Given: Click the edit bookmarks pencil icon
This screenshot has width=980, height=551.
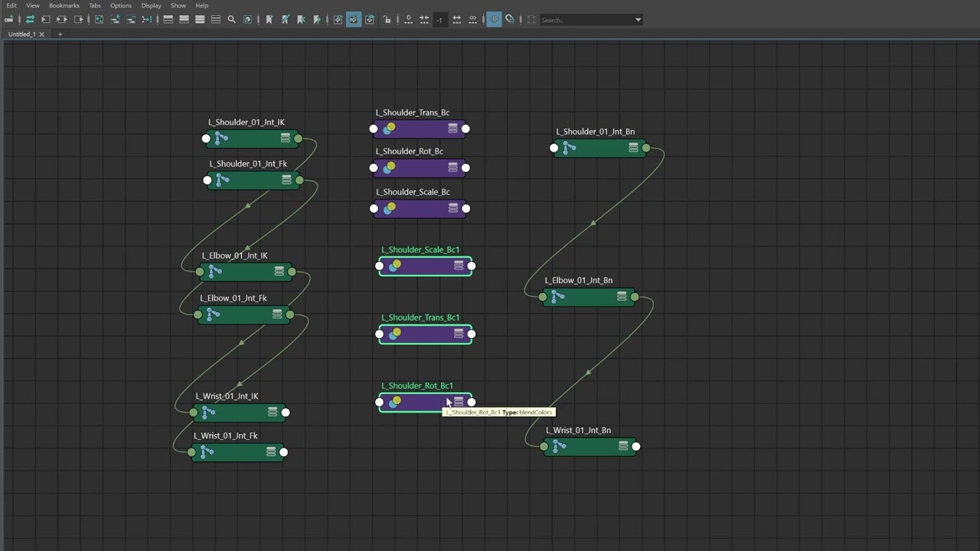Looking at the screenshot, I should pos(285,19).
